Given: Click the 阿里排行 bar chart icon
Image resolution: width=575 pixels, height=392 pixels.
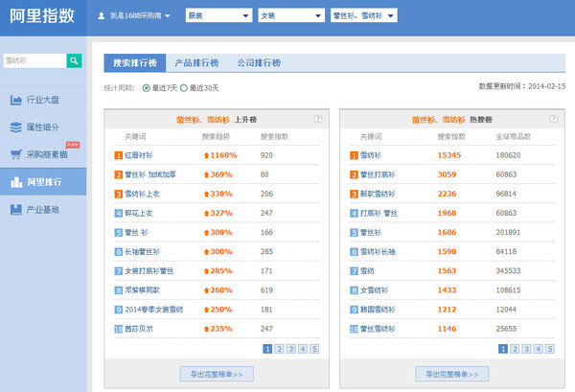Looking at the screenshot, I should click(16, 182).
